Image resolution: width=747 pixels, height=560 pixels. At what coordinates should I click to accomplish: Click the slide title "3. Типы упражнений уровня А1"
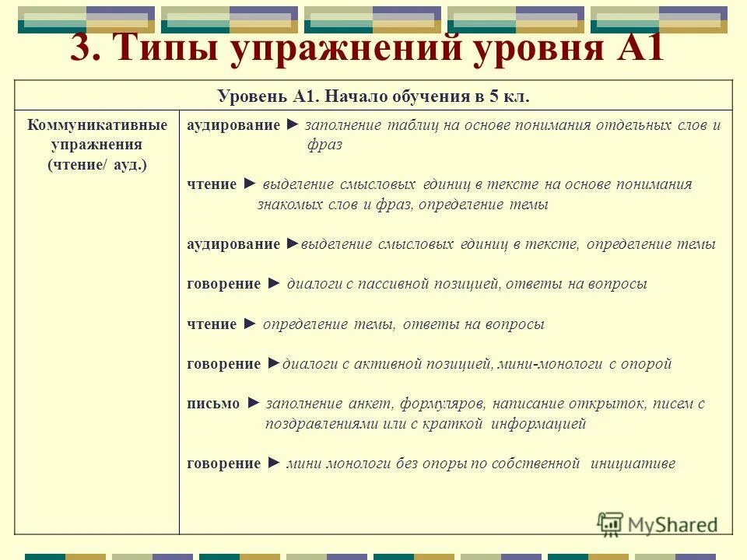(x=367, y=47)
